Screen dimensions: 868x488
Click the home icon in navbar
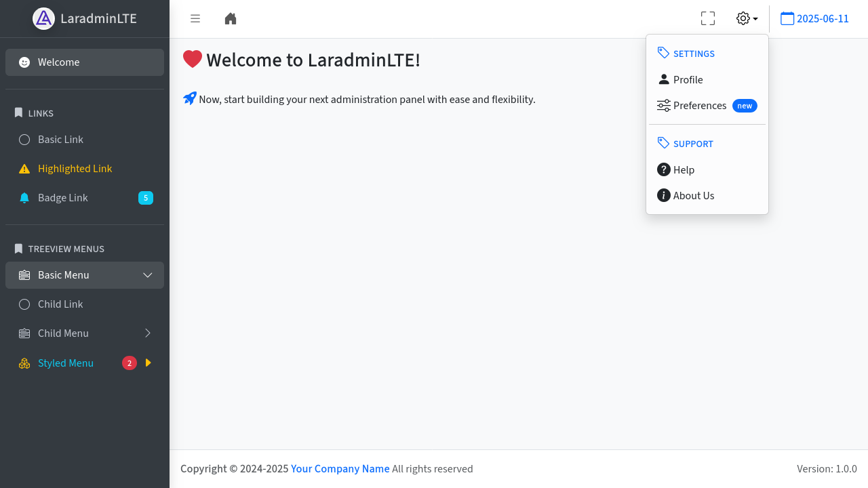[x=231, y=18]
